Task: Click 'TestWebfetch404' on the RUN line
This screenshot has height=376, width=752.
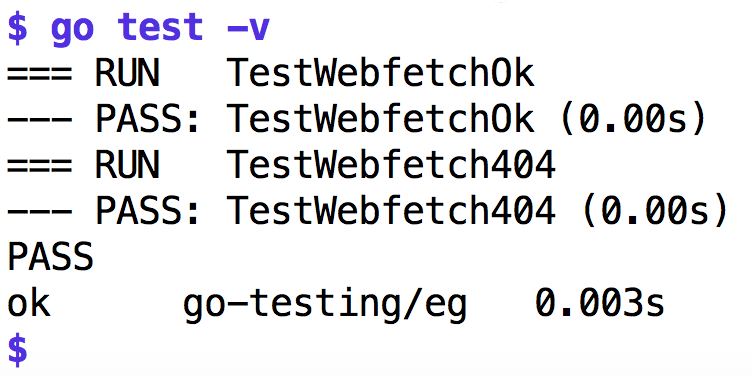Action: point(391,164)
